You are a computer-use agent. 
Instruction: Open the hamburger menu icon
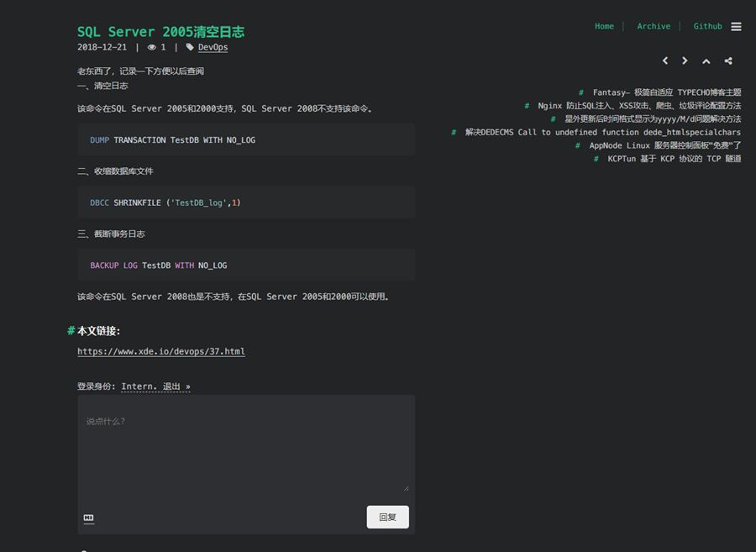[736, 27]
